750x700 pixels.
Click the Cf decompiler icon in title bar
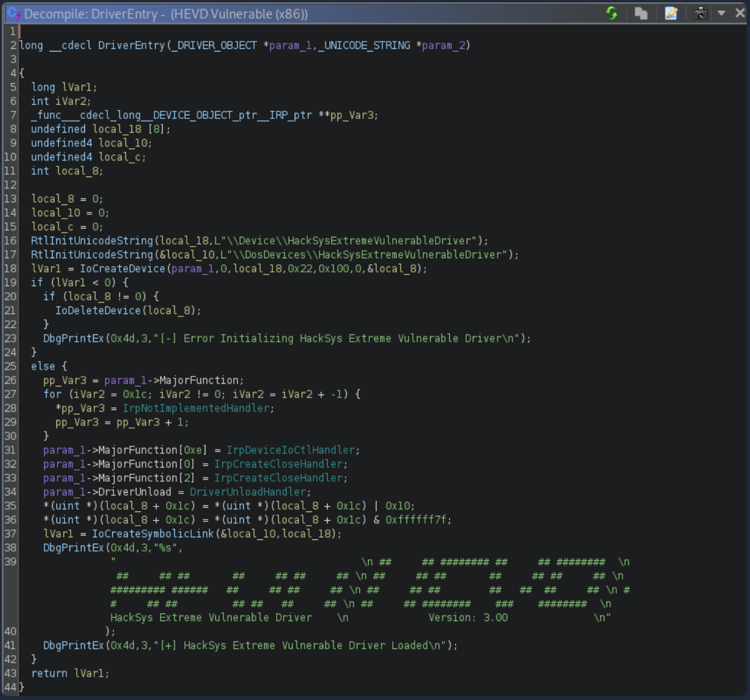[x=13, y=14]
